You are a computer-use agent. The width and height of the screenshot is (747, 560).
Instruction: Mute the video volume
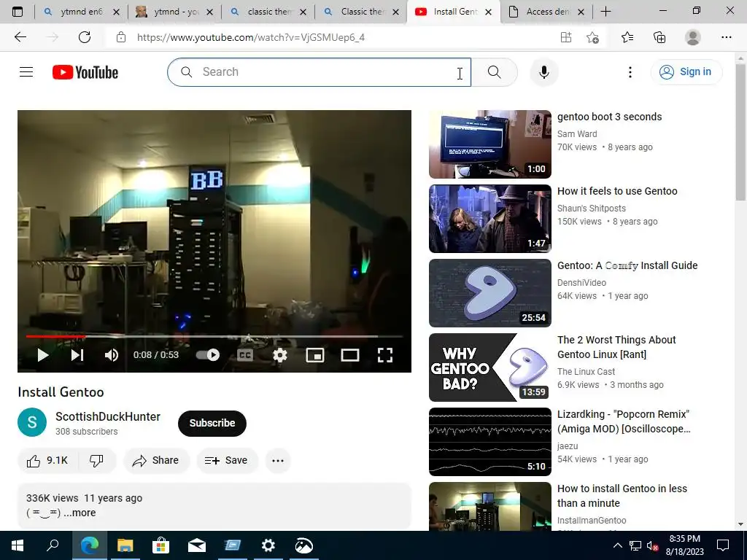112,355
